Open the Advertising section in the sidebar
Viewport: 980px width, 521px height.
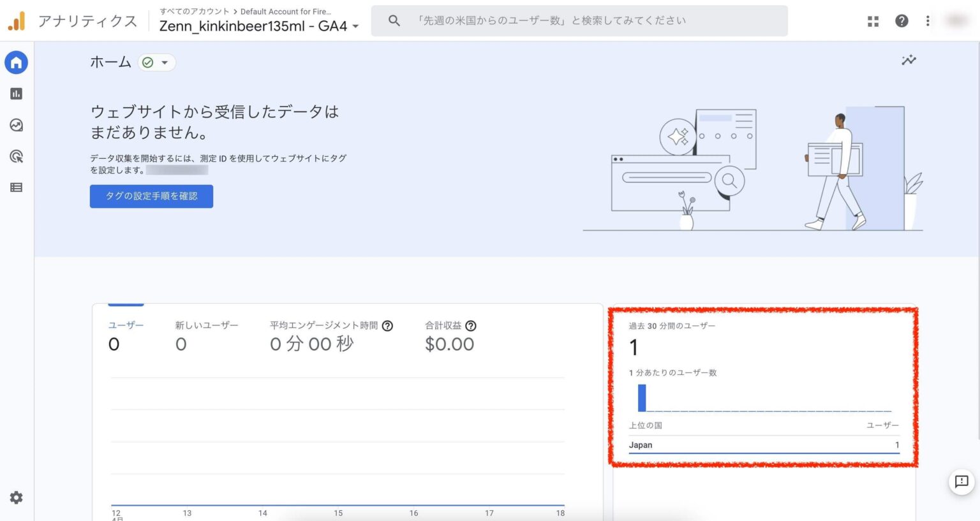[x=16, y=156]
